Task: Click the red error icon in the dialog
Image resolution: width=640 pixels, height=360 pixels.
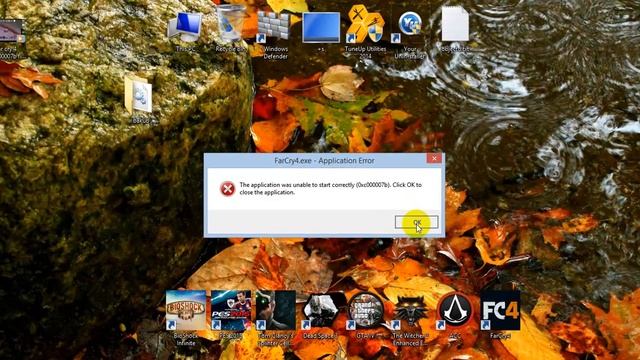Action: pyautogui.click(x=227, y=189)
